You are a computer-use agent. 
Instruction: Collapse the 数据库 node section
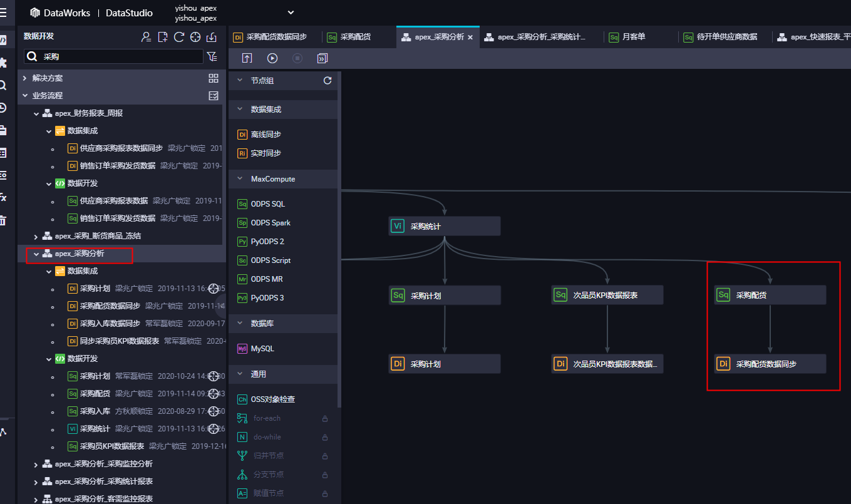tap(240, 324)
